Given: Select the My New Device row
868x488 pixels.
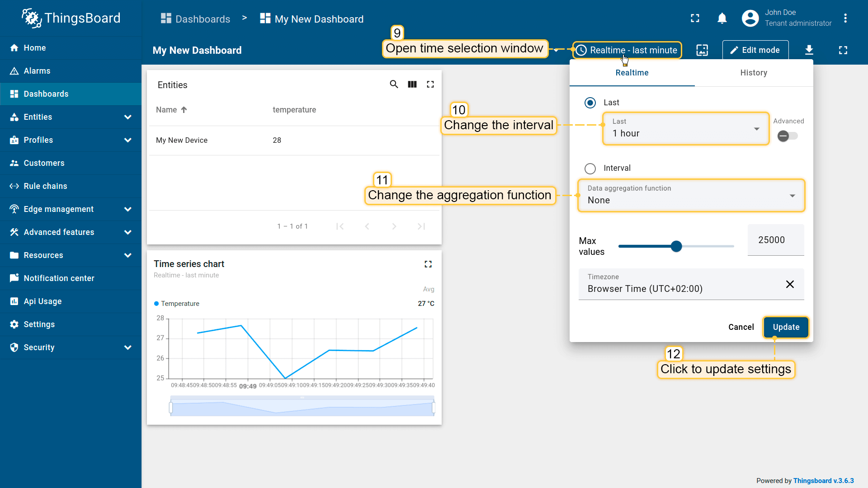Looking at the screenshot, I should [294, 141].
